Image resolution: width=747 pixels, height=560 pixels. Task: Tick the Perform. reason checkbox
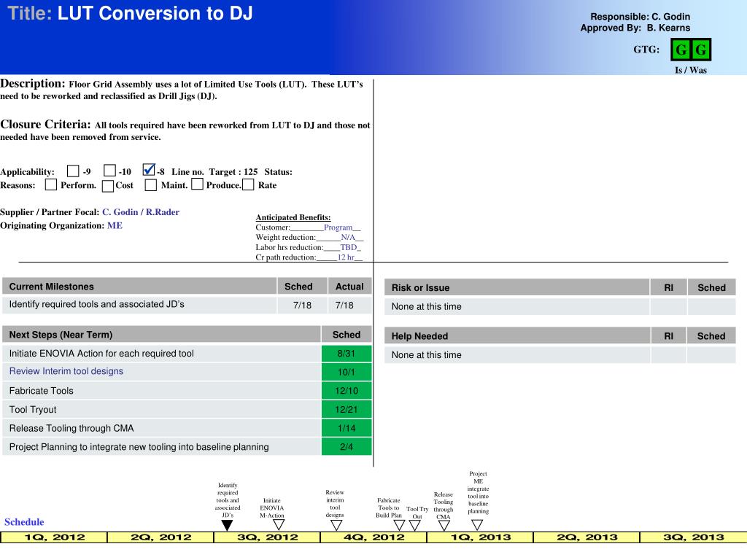(x=51, y=184)
